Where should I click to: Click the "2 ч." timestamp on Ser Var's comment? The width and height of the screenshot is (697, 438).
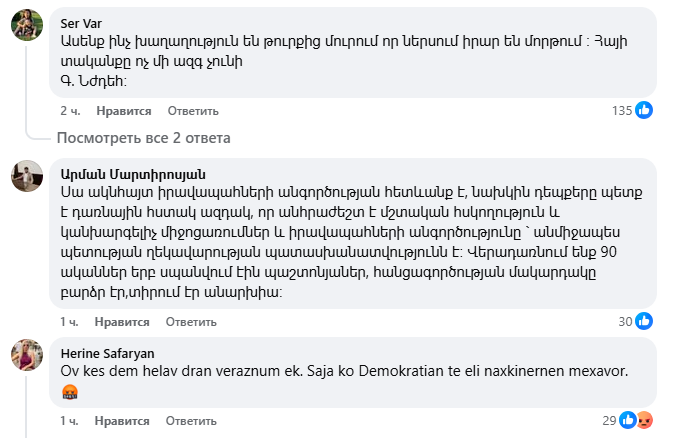click(69, 111)
